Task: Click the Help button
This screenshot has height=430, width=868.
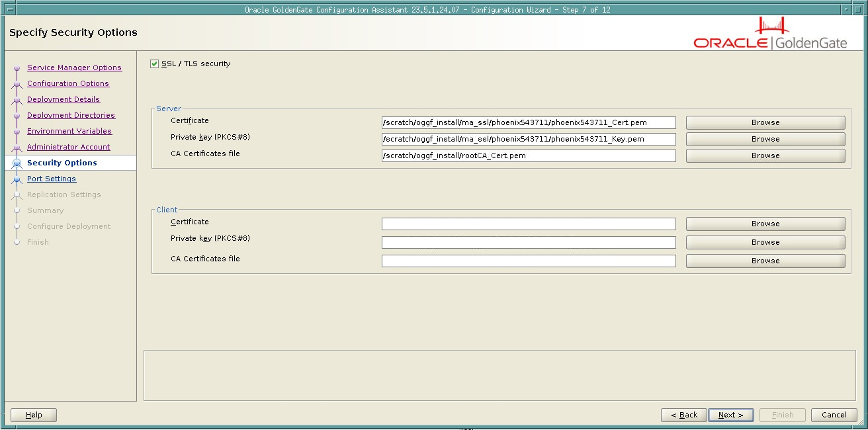Action: point(34,415)
